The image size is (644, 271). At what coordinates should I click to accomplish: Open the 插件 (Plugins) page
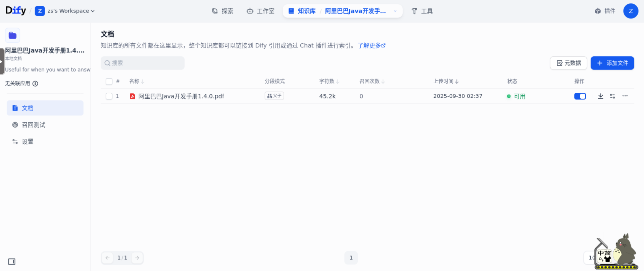coord(605,11)
